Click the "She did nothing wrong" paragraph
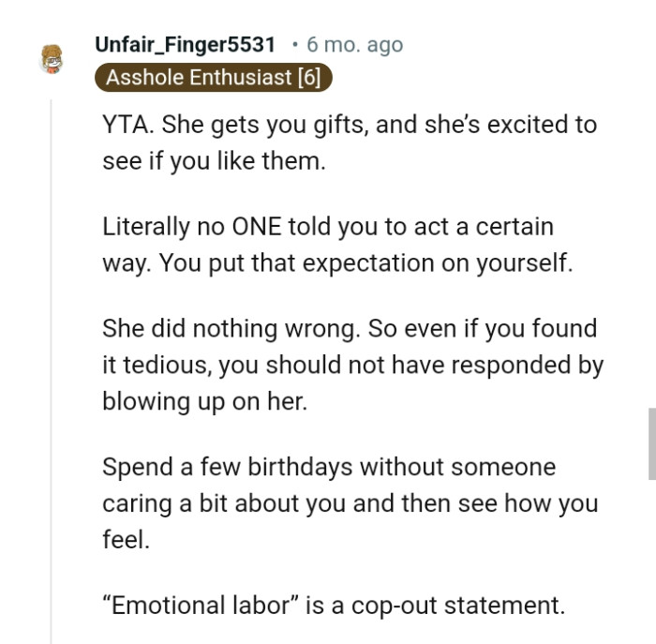This screenshot has height=644, width=656. point(352,365)
